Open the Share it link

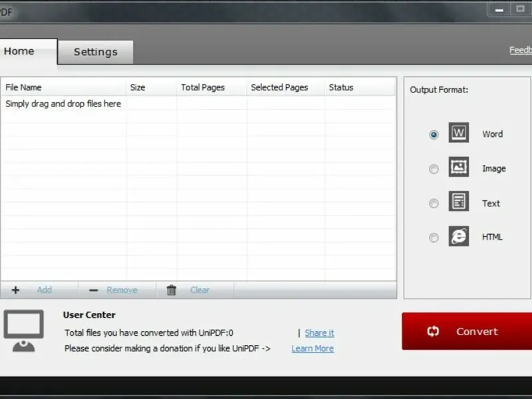click(x=319, y=333)
